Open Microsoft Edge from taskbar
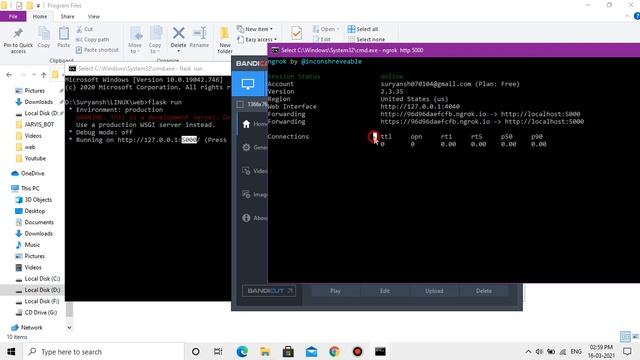 pyautogui.click(x=242, y=351)
